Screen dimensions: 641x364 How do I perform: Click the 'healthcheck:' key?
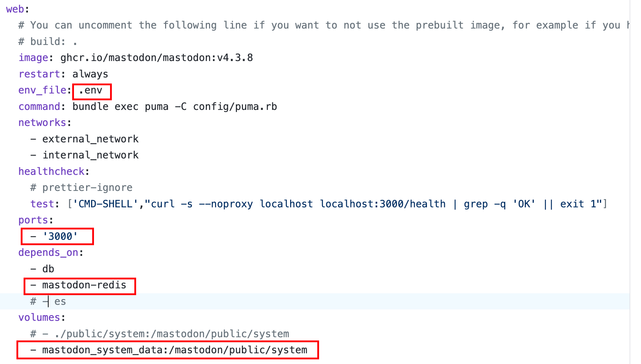[x=51, y=172]
